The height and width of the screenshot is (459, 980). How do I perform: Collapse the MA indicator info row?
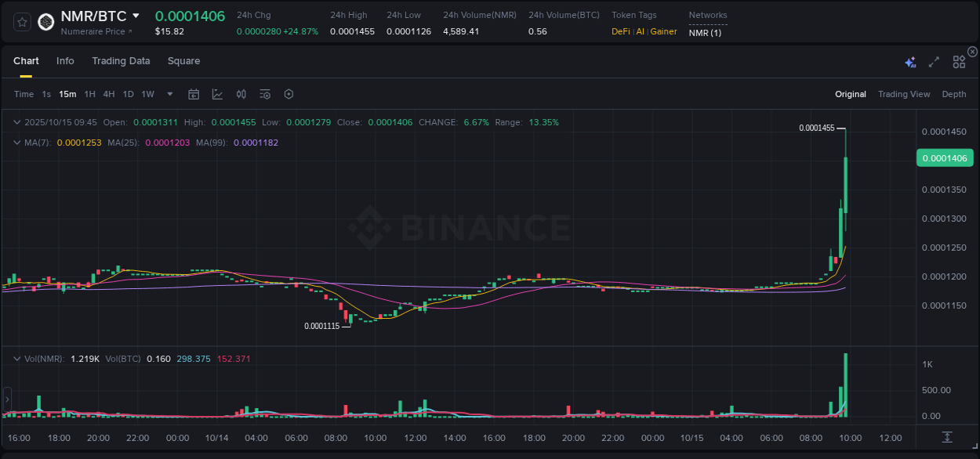pos(16,143)
